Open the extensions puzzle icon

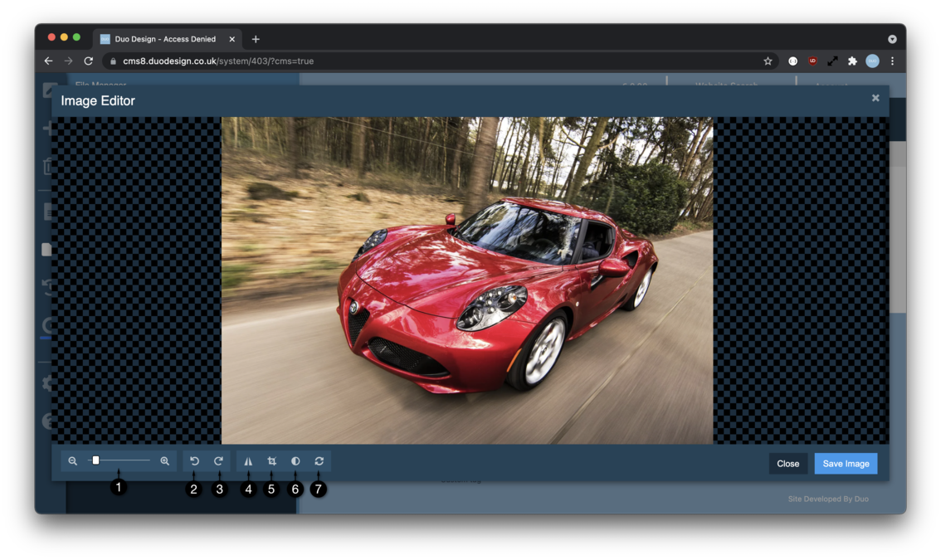click(853, 61)
